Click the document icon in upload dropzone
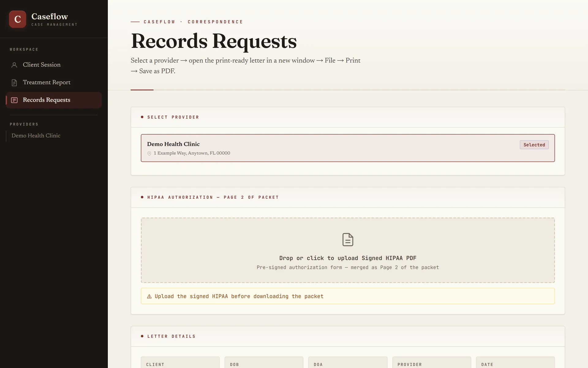 click(348, 240)
